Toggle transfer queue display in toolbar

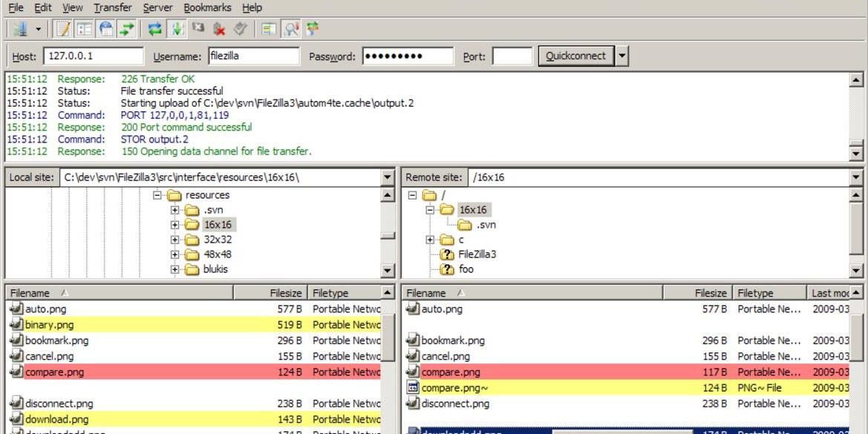click(127, 29)
